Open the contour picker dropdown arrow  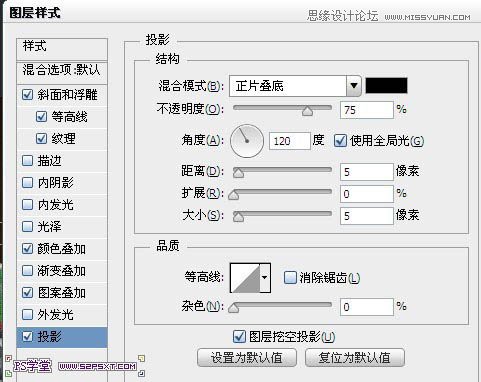[265, 277]
